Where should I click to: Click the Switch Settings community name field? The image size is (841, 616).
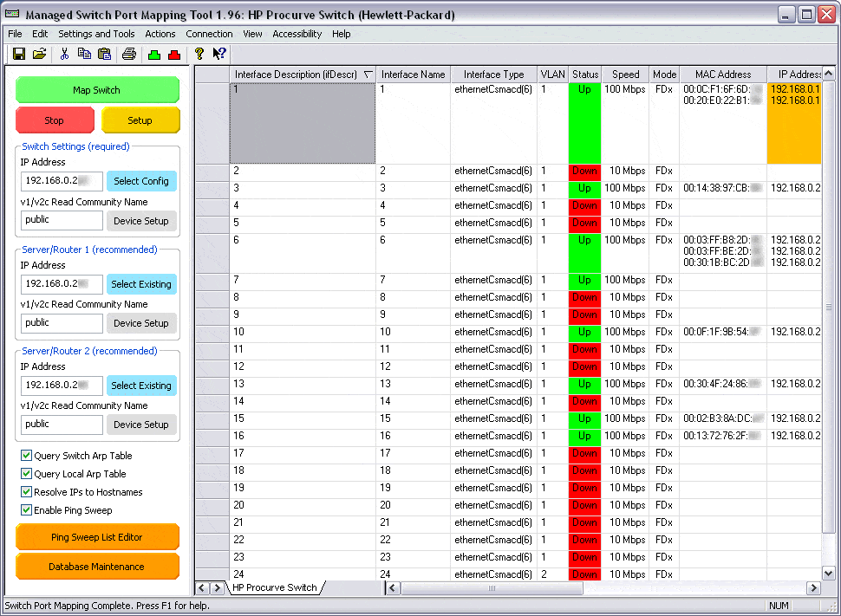[62, 220]
